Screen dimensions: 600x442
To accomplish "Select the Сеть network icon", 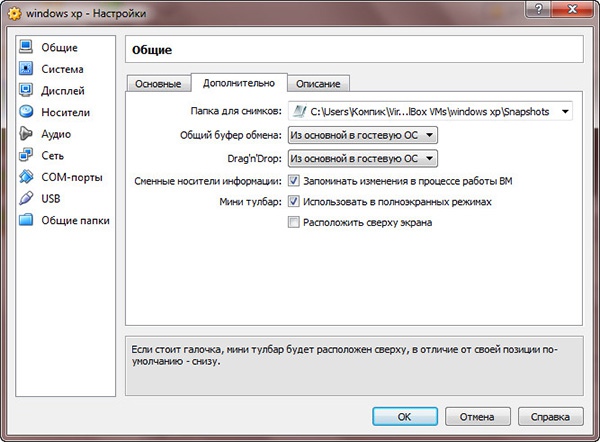I will coord(25,155).
